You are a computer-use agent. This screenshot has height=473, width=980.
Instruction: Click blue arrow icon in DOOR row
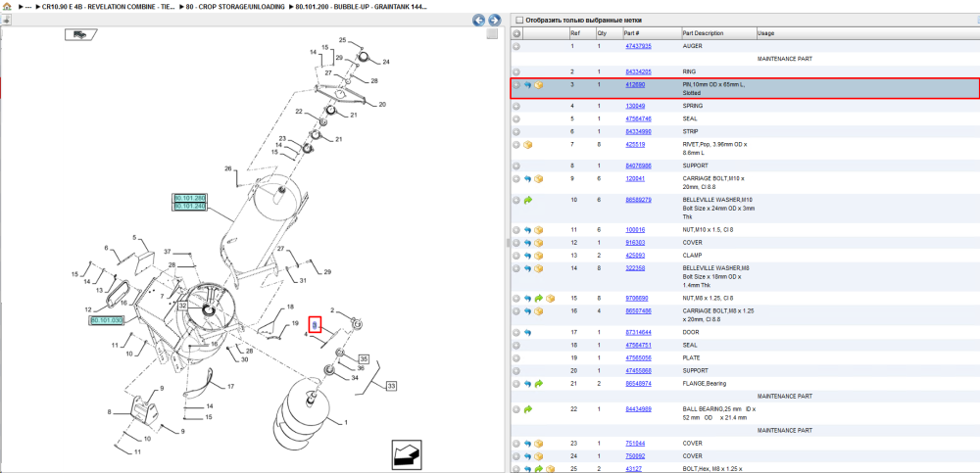click(527, 332)
